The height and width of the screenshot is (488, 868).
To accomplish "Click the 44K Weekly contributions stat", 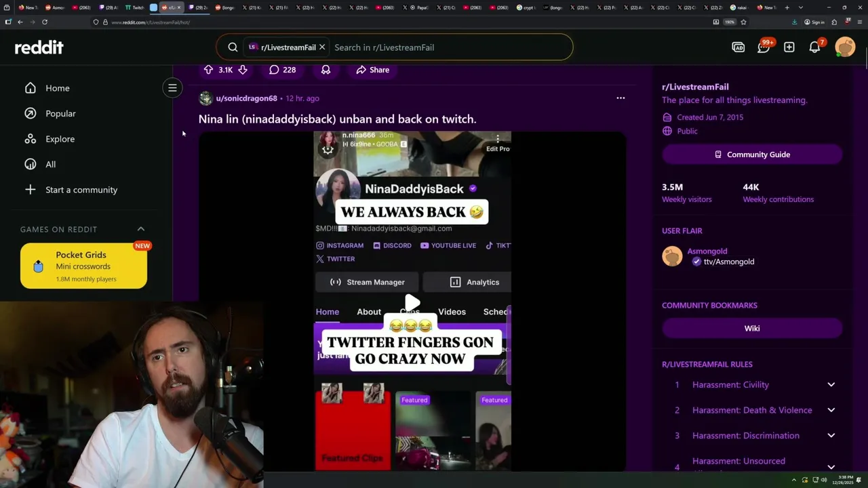I will tap(778, 193).
